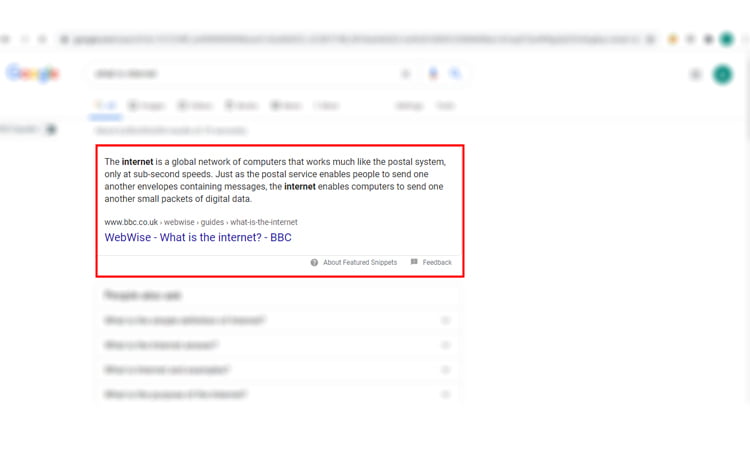Clear the search query with the X icon
Image resolution: width=750 pixels, height=450 pixels.
click(x=406, y=74)
